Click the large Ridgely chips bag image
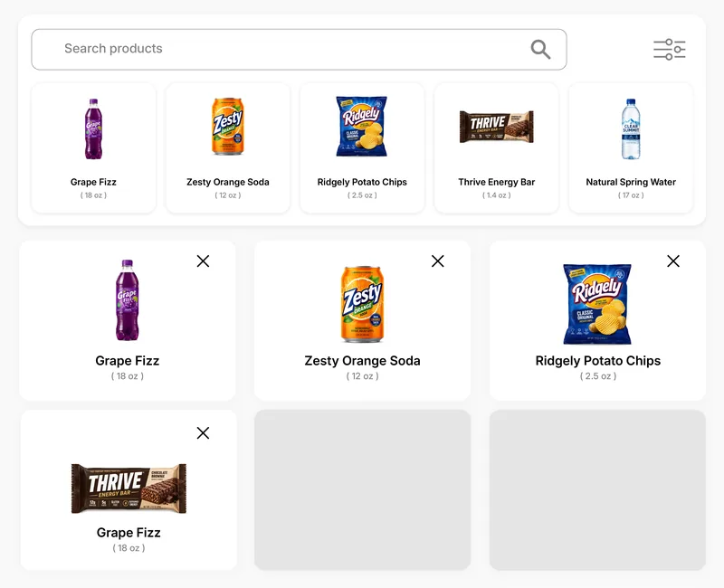The height and width of the screenshot is (588, 724). tap(597, 304)
